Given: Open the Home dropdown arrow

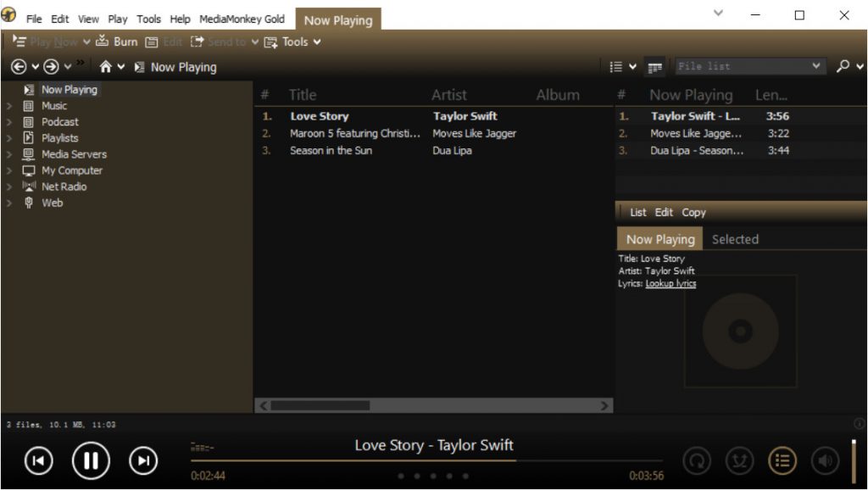Looking at the screenshot, I should (x=121, y=67).
